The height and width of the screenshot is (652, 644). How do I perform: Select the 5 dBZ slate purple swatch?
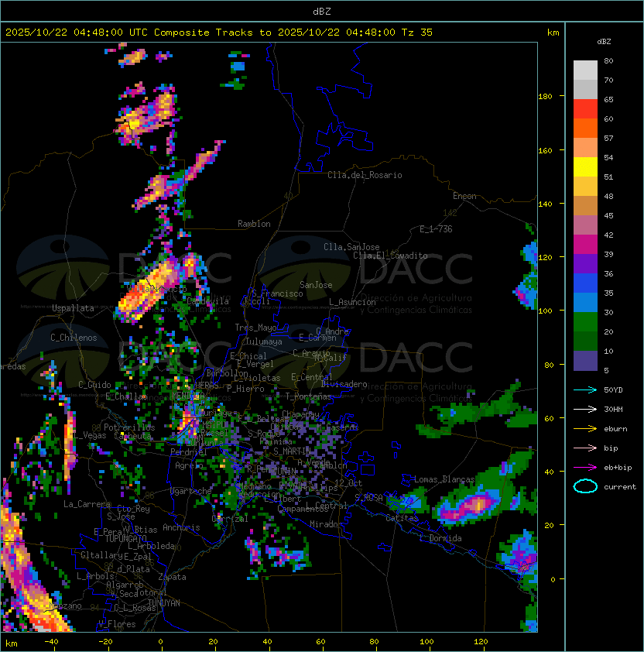585,361
